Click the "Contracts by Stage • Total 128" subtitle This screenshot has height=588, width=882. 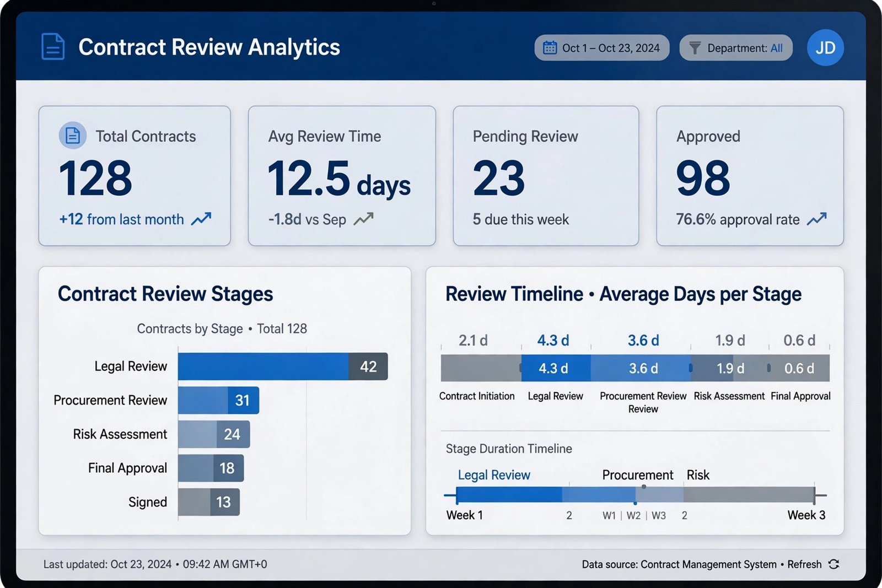point(222,328)
